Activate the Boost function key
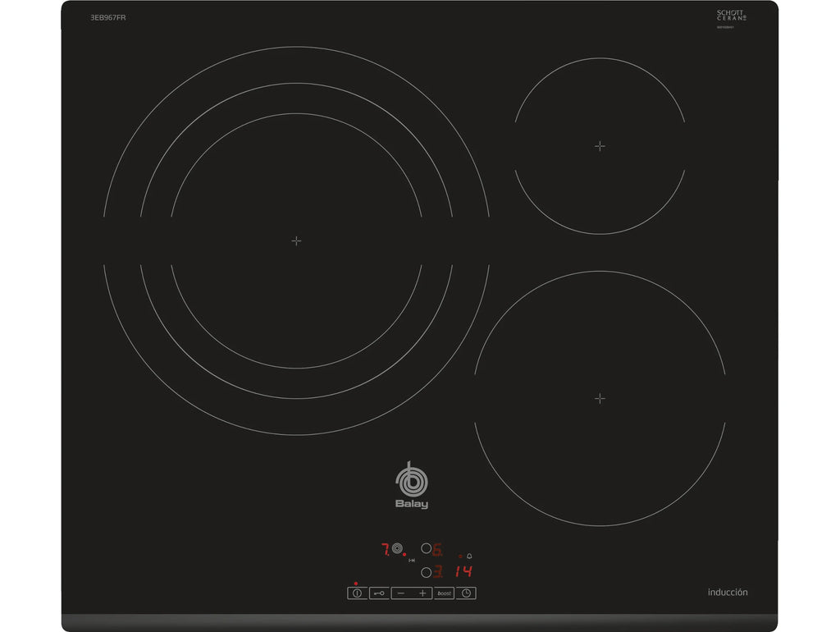Viewport: 840px width, 632px height. click(x=444, y=593)
